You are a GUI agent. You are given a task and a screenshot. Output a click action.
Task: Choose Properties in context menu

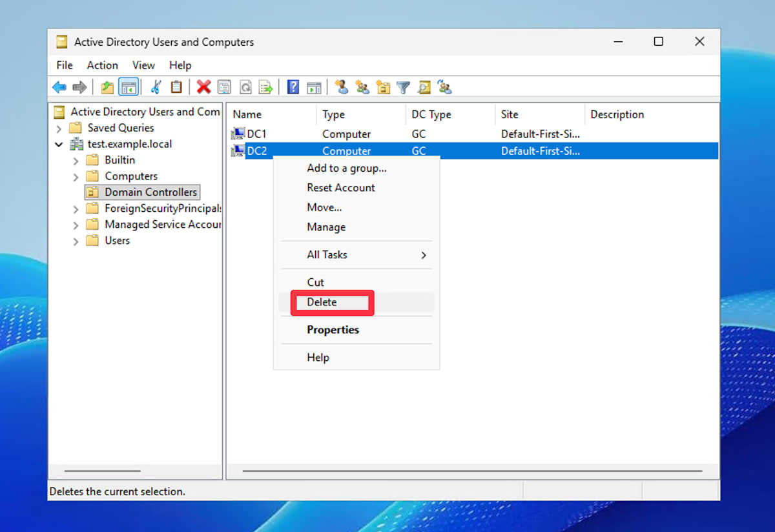[x=356, y=330]
